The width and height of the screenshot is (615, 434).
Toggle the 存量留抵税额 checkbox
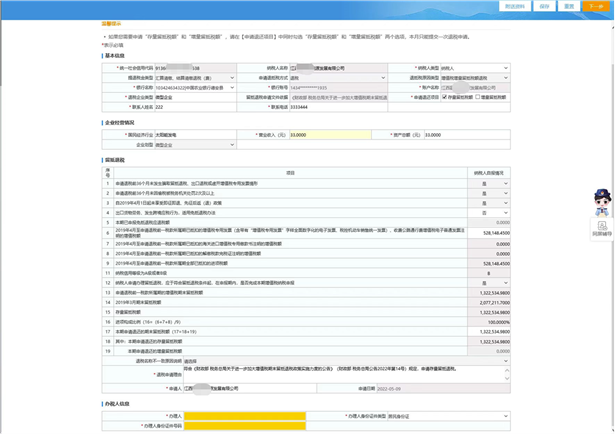click(444, 97)
